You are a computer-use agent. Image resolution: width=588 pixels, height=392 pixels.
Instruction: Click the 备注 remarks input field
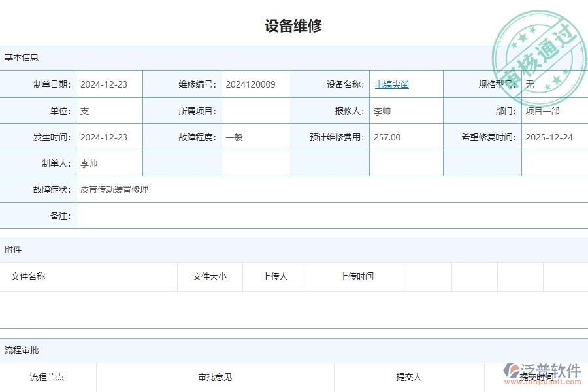pos(261,216)
